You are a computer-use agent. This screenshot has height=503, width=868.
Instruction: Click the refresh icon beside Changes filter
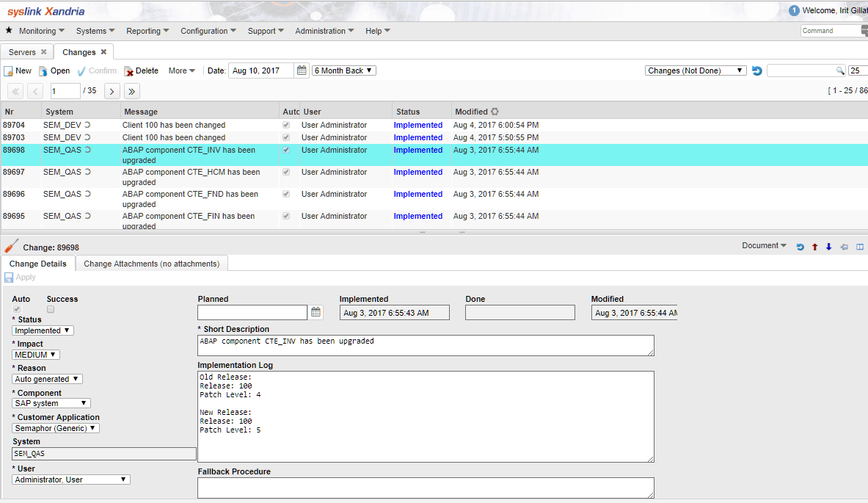click(x=757, y=70)
